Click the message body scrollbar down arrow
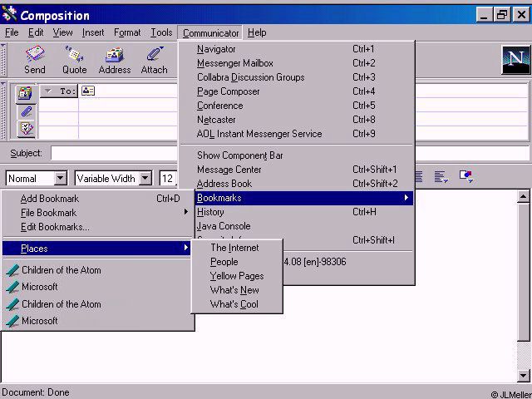Image resolution: width=532 pixels, height=399 pixels. pos(523,376)
